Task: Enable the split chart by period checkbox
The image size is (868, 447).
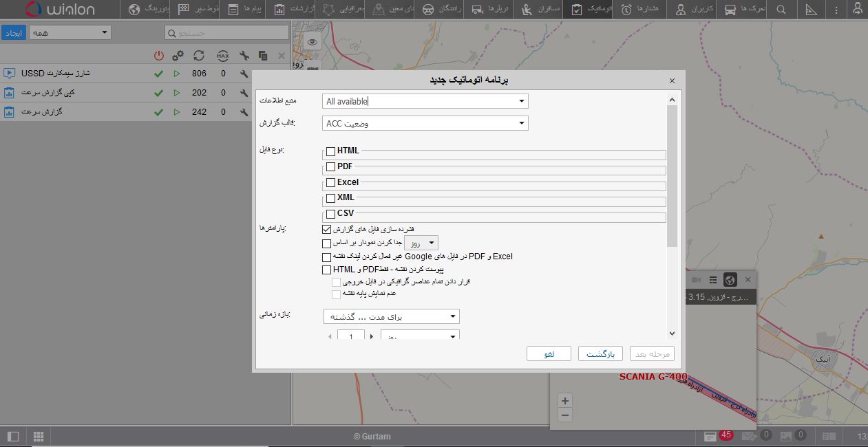Action: [327, 243]
